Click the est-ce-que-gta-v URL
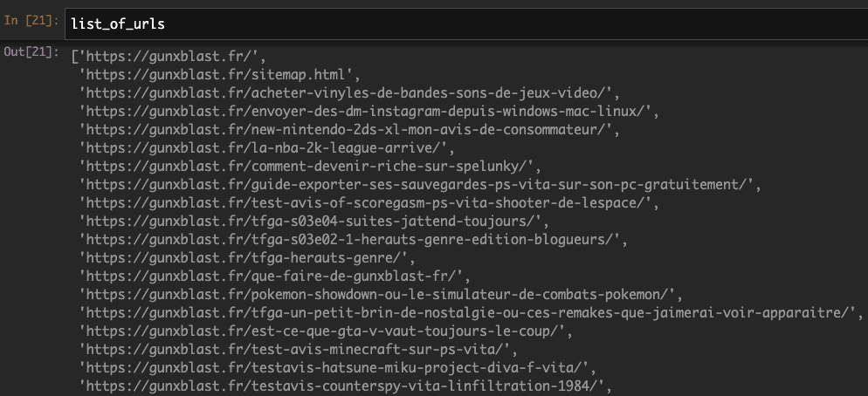This screenshot has width=868, height=396. (326, 331)
